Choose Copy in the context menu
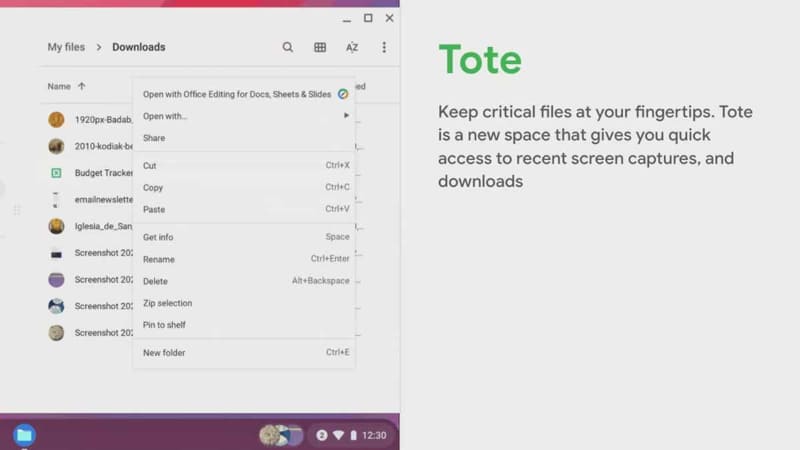 pos(244,187)
